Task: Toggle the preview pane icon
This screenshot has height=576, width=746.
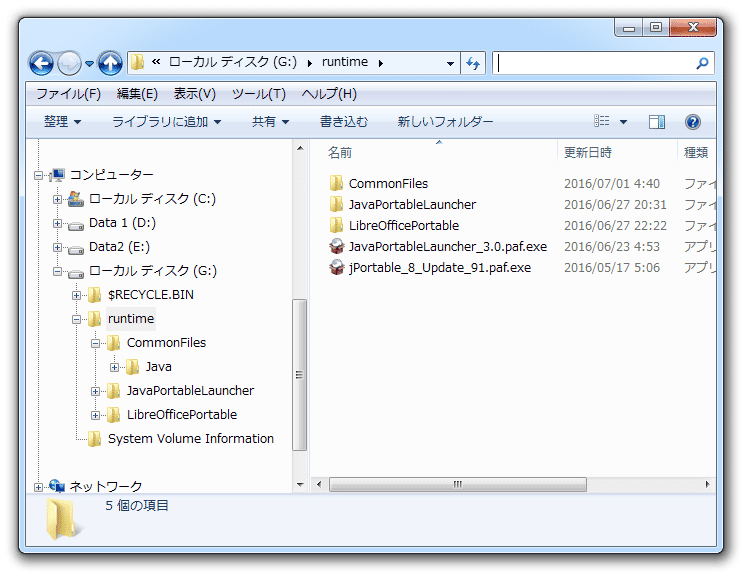Action: 657,122
